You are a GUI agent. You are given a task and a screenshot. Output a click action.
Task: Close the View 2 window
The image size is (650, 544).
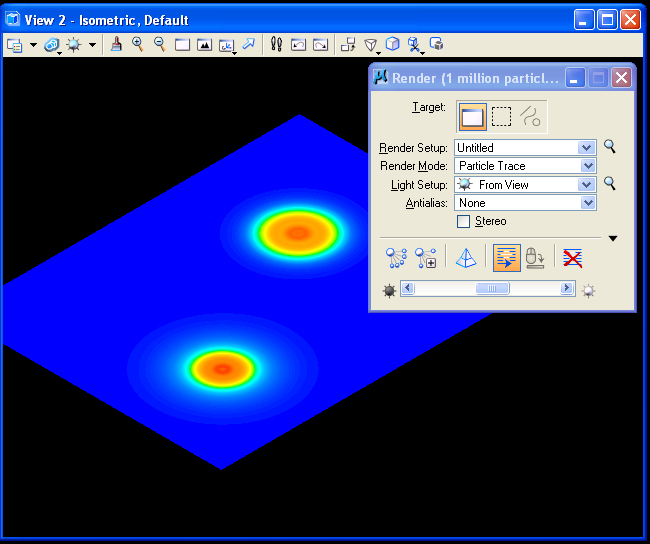click(x=631, y=20)
